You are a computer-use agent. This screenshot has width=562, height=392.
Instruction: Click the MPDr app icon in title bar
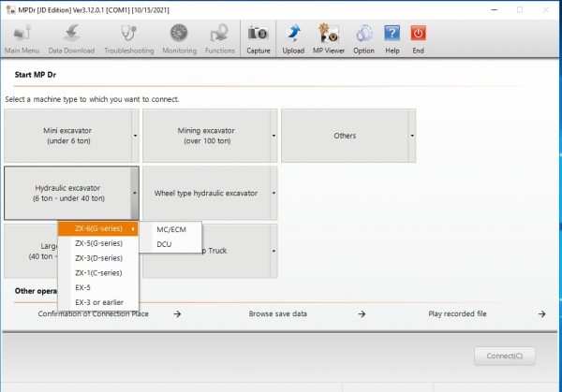point(10,9)
